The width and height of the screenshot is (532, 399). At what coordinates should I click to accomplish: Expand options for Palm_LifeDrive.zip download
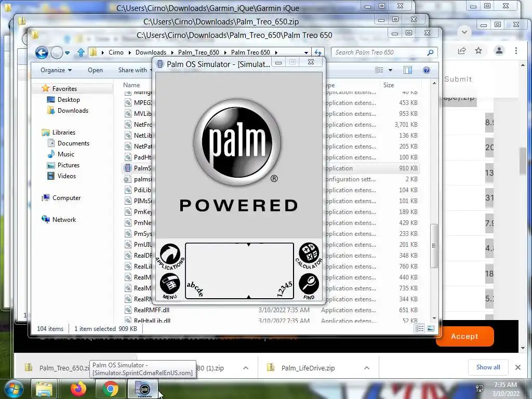point(367,368)
